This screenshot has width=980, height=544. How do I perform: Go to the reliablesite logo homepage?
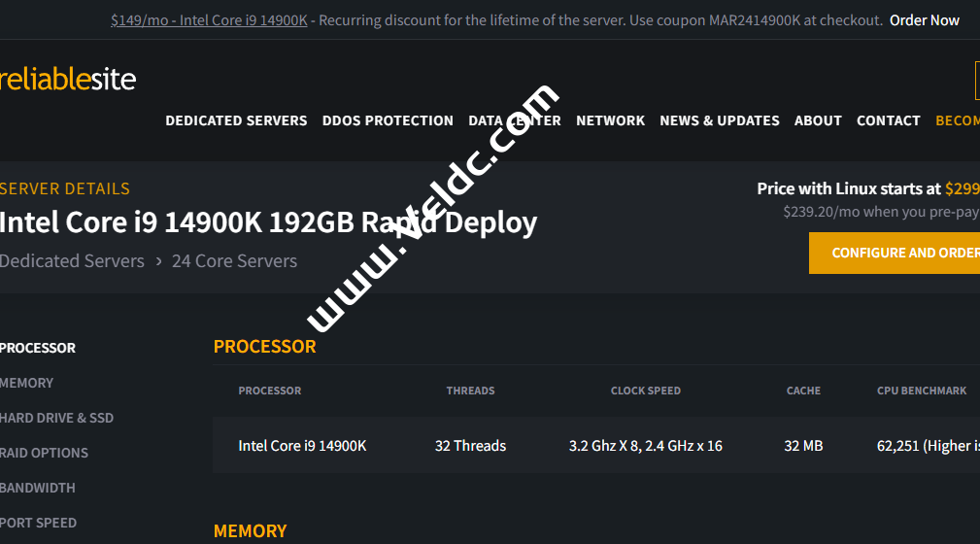(x=67, y=80)
